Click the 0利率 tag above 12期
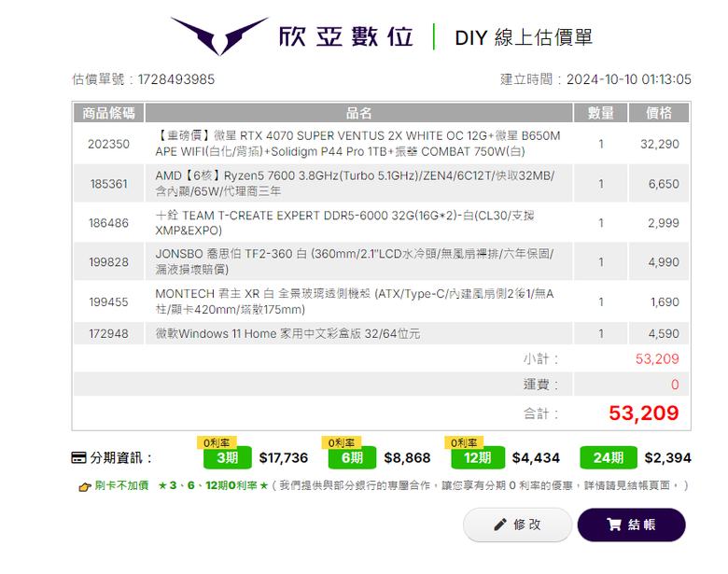Viewport: 728px width, 574px height. (464, 442)
